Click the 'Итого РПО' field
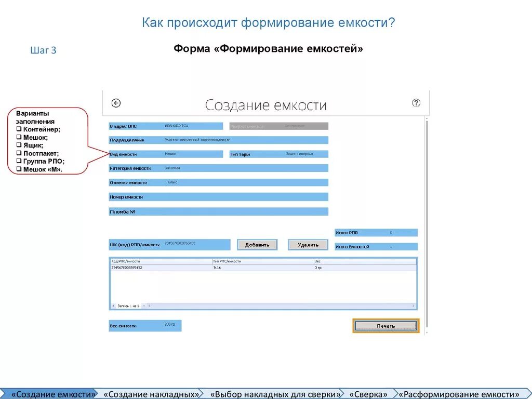Screen dimensions: 532x399 click(x=376, y=233)
